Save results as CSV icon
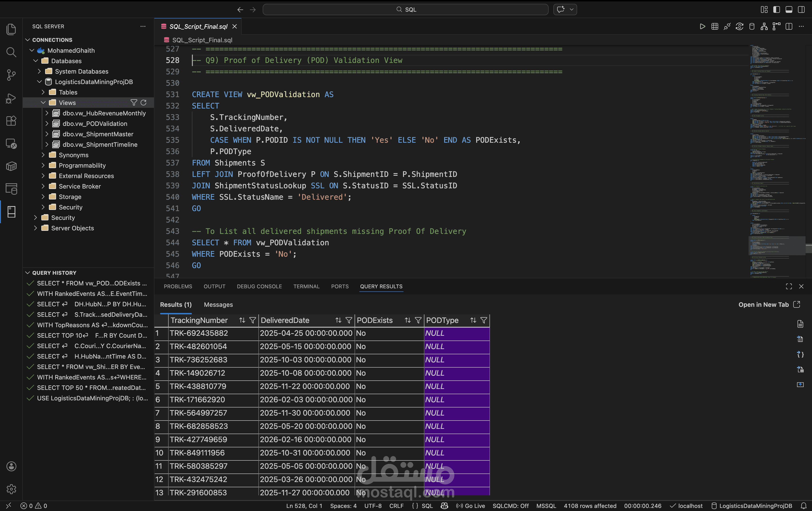The image size is (812, 511). pyautogui.click(x=800, y=339)
